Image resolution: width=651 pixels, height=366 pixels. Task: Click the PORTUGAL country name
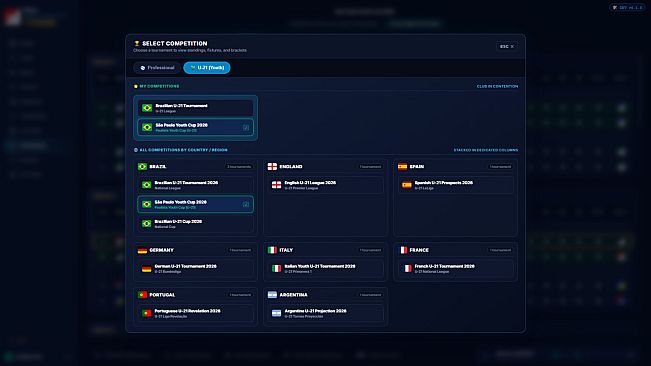[x=162, y=295]
